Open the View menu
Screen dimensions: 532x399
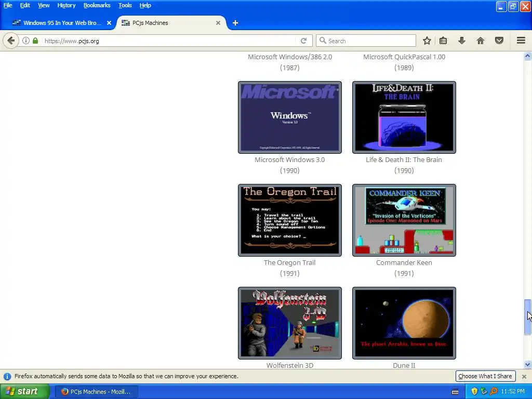[x=44, y=5]
